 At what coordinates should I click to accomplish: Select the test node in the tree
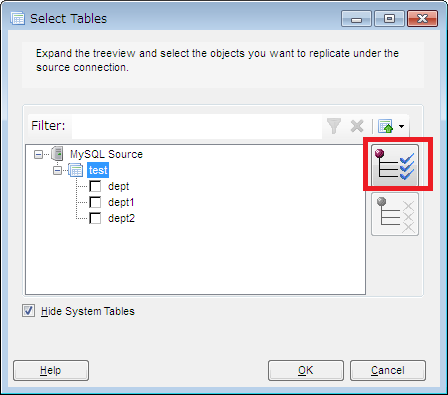pyautogui.click(x=98, y=170)
